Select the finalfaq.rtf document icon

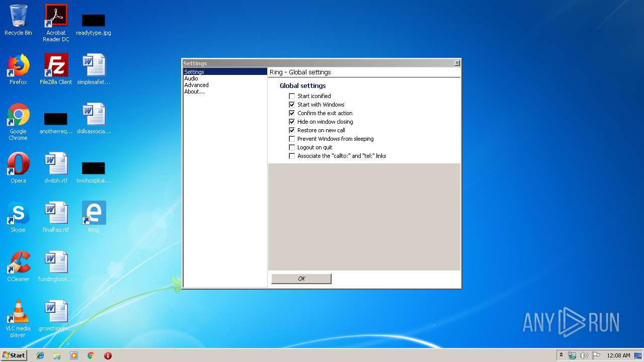pos(56,217)
